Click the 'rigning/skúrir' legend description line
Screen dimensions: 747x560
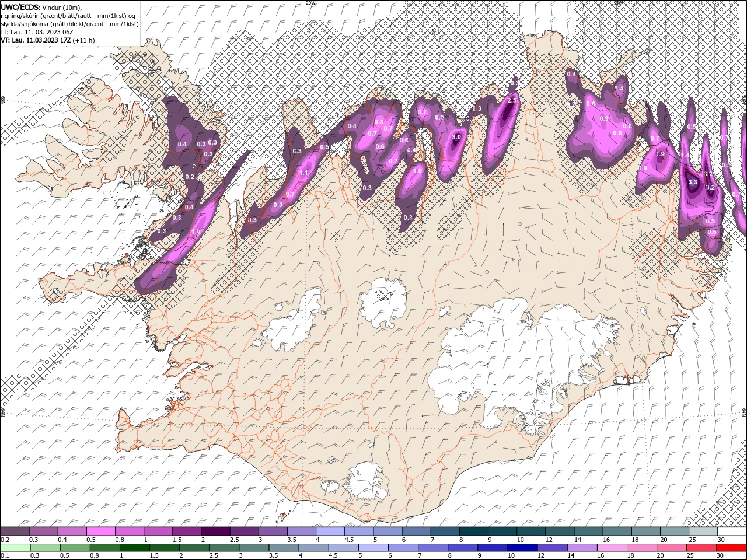coord(67,15)
